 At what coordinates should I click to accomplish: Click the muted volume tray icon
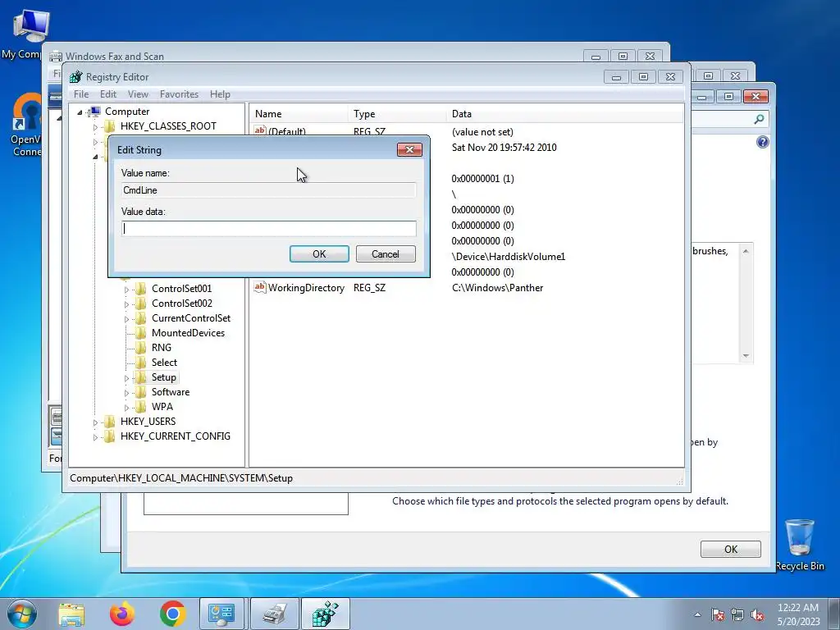757,614
